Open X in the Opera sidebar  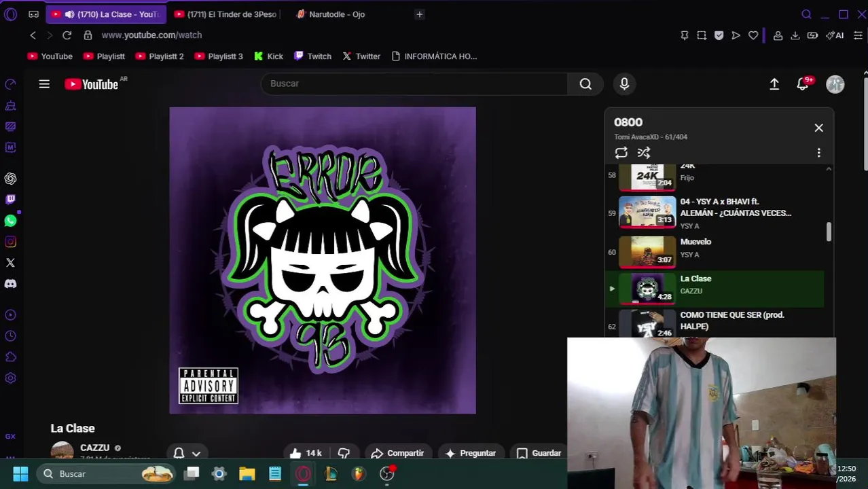click(10, 263)
